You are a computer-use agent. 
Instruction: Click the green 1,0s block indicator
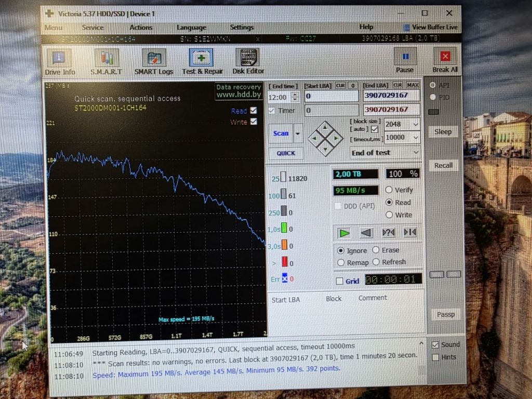point(284,228)
